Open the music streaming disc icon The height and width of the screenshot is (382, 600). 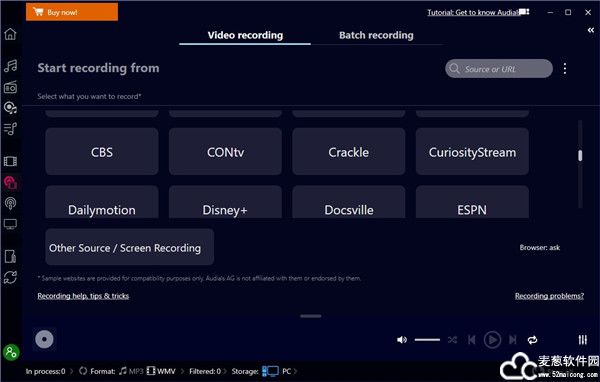(10, 108)
